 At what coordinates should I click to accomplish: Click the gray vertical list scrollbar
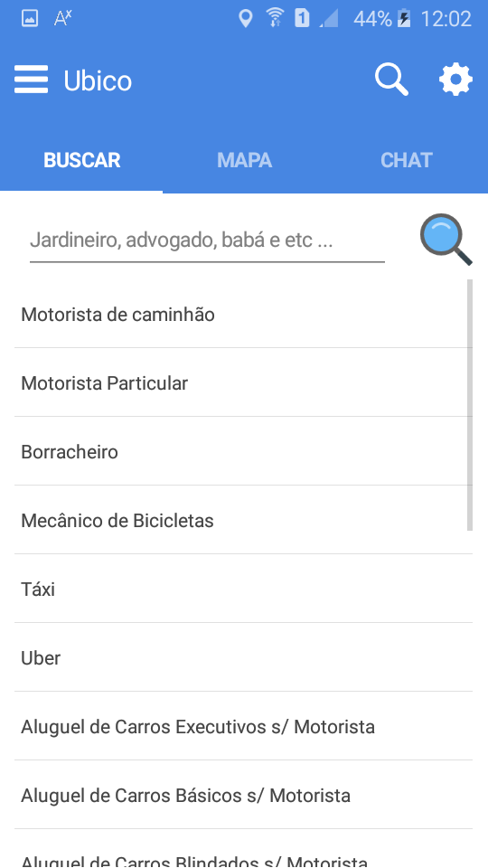click(x=470, y=405)
